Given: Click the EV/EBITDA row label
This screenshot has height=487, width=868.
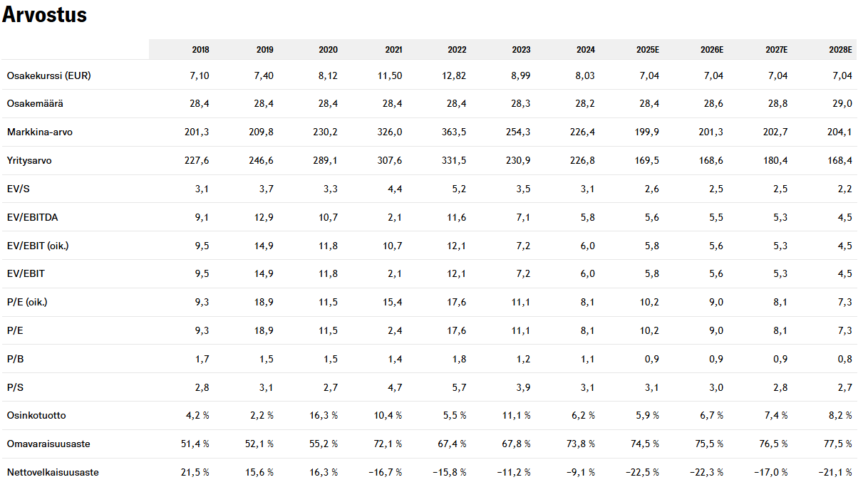Looking at the screenshot, I should coord(32,217).
